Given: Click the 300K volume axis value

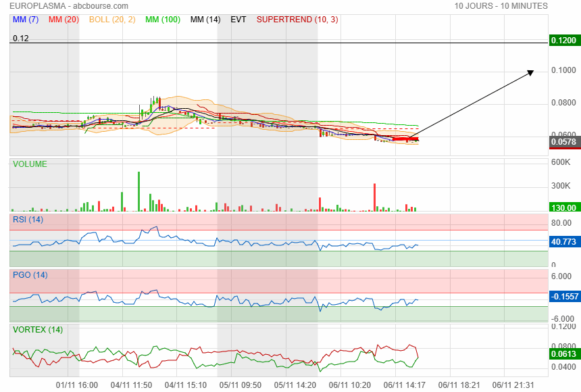Looking at the screenshot, I should click(x=561, y=186).
